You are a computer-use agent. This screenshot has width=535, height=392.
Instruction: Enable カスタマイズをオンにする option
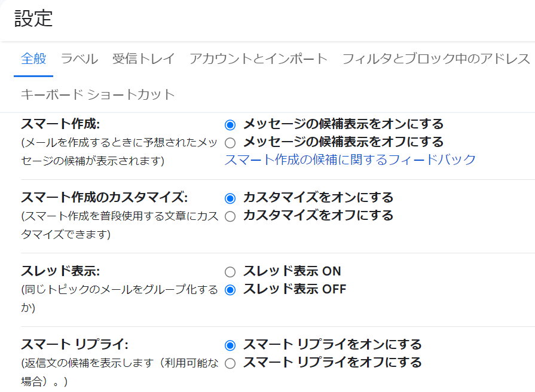tap(230, 198)
